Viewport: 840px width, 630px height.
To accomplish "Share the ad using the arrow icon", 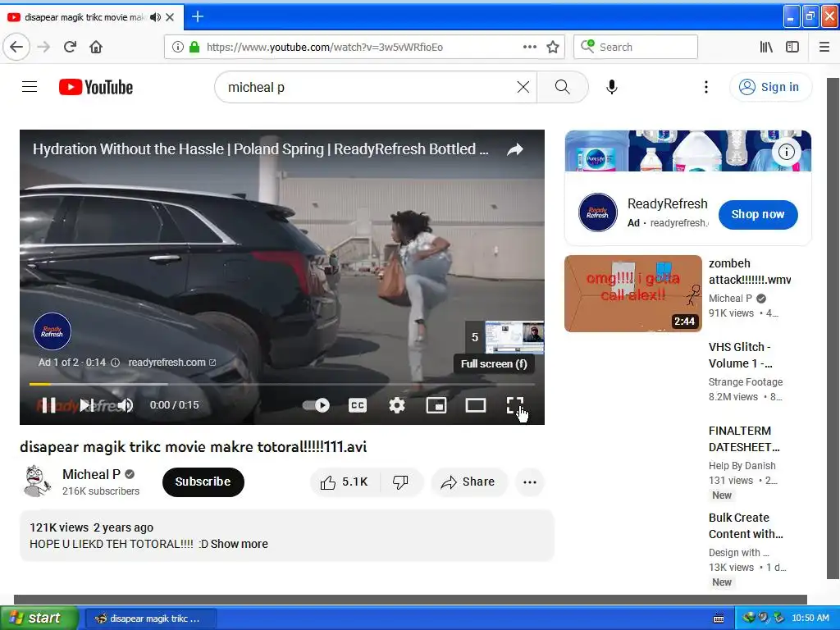I will click(515, 149).
